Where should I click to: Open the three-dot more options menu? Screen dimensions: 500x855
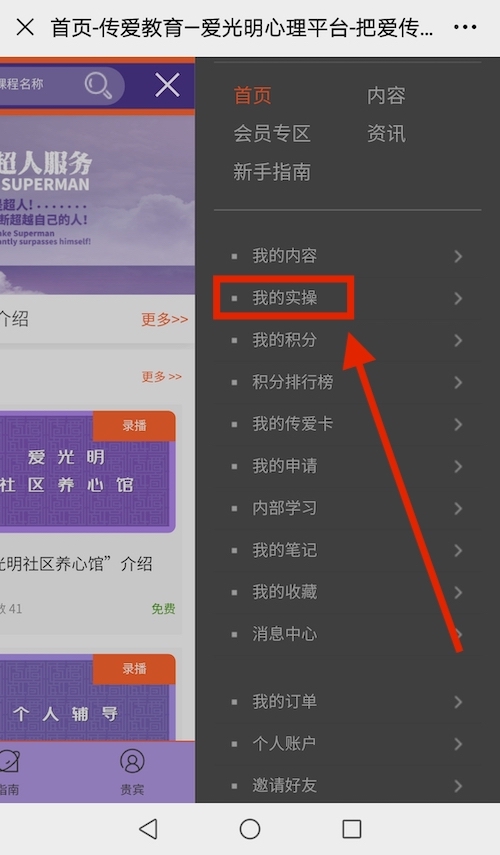[465, 27]
